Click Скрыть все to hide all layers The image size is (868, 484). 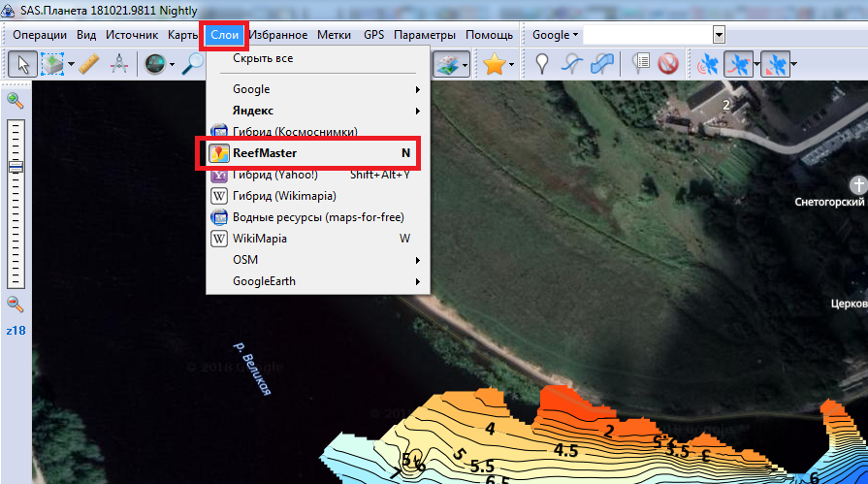coord(262,58)
